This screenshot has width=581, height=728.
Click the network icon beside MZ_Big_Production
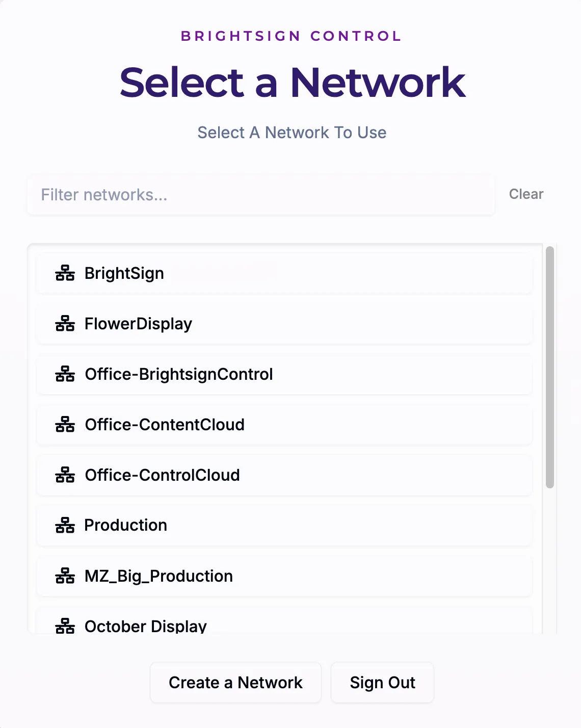tap(65, 576)
